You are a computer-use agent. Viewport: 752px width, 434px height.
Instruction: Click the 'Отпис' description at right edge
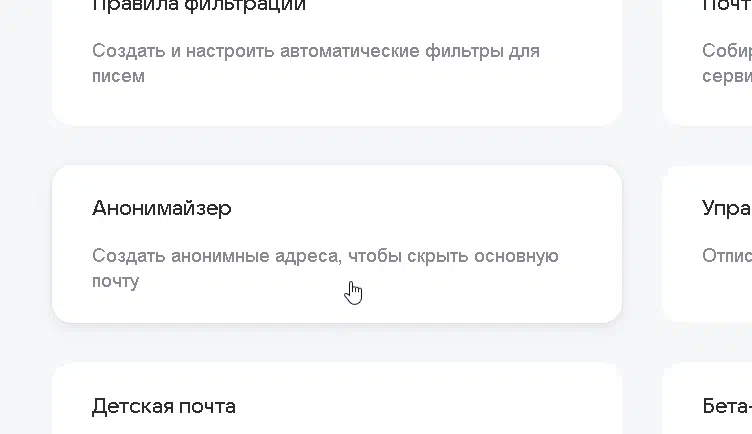pos(727,256)
